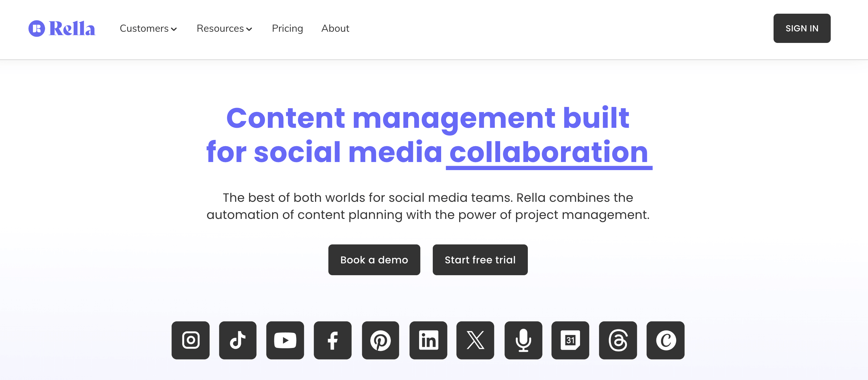
Task: Click the TikTok icon
Action: pyautogui.click(x=238, y=340)
